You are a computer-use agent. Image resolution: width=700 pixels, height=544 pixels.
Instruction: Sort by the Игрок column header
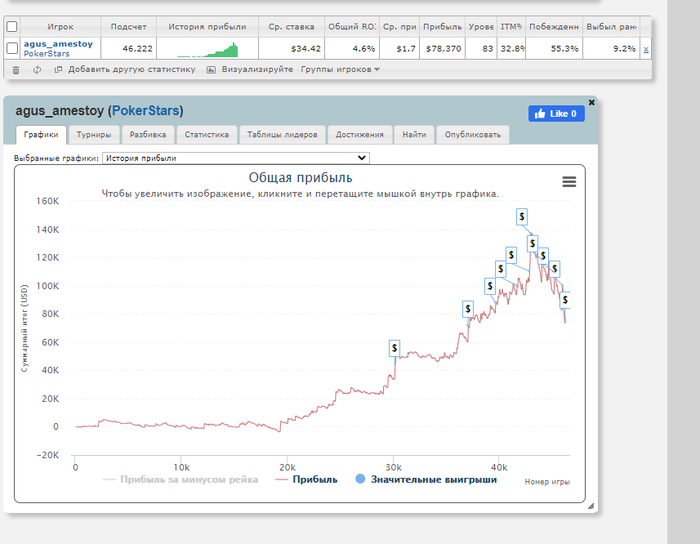point(60,27)
